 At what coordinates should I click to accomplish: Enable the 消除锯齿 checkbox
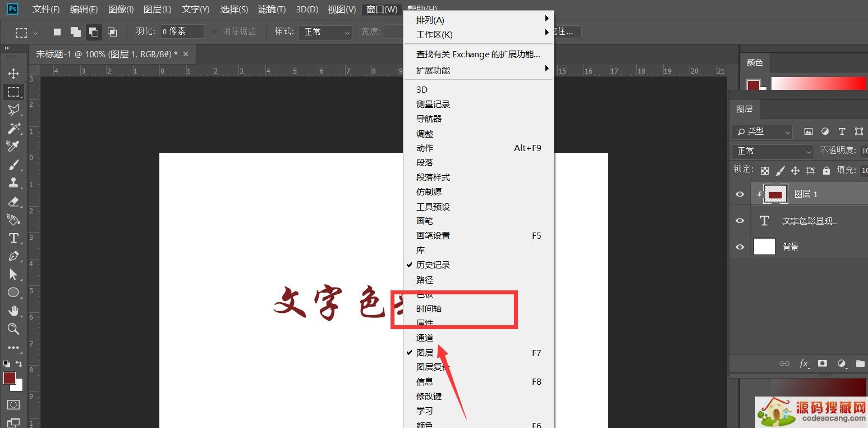[x=215, y=31]
